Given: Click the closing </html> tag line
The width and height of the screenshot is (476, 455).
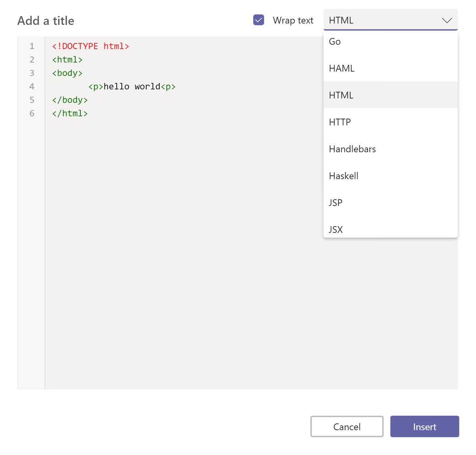Looking at the screenshot, I should pyautogui.click(x=70, y=113).
